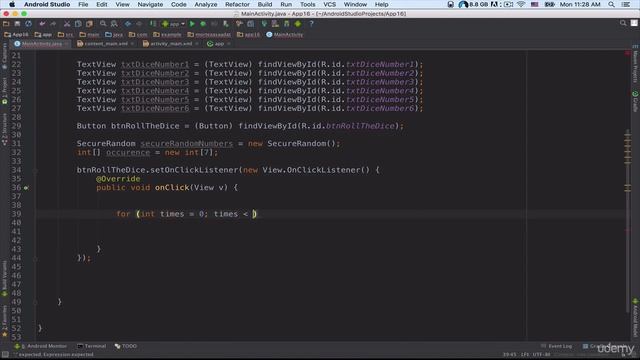This screenshot has width=640, height=360.
Task: Open Structure side tool window
Action: tap(4, 129)
